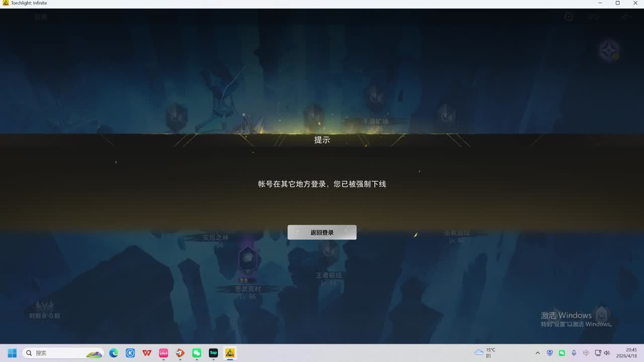Click the Torchlight Infinite title bar icon
Viewport: 644px width, 362px height.
(x=6, y=3)
